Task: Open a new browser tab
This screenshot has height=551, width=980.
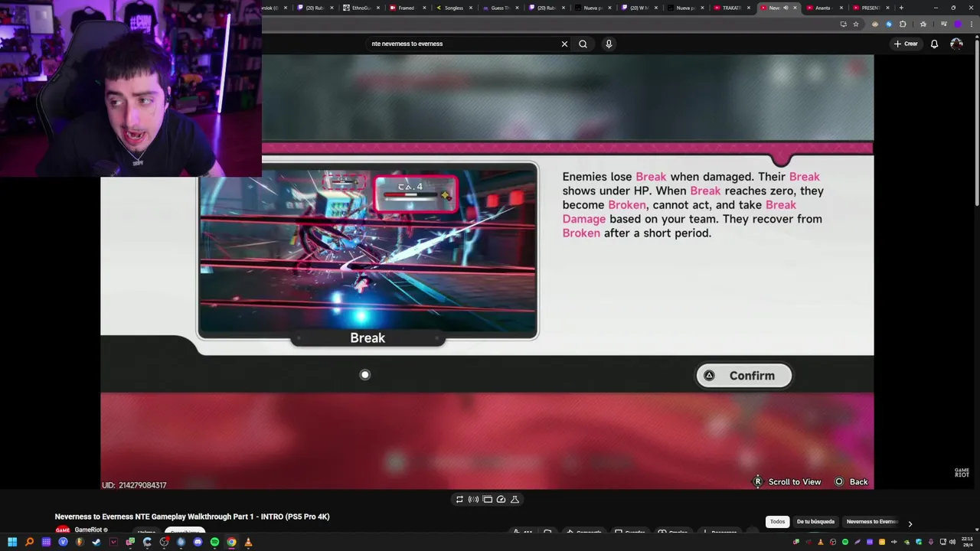Action: (901, 8)
